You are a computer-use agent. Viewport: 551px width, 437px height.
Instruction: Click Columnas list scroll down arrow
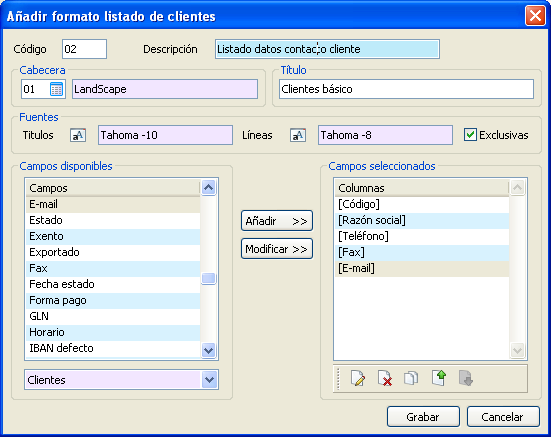point(517,350)
